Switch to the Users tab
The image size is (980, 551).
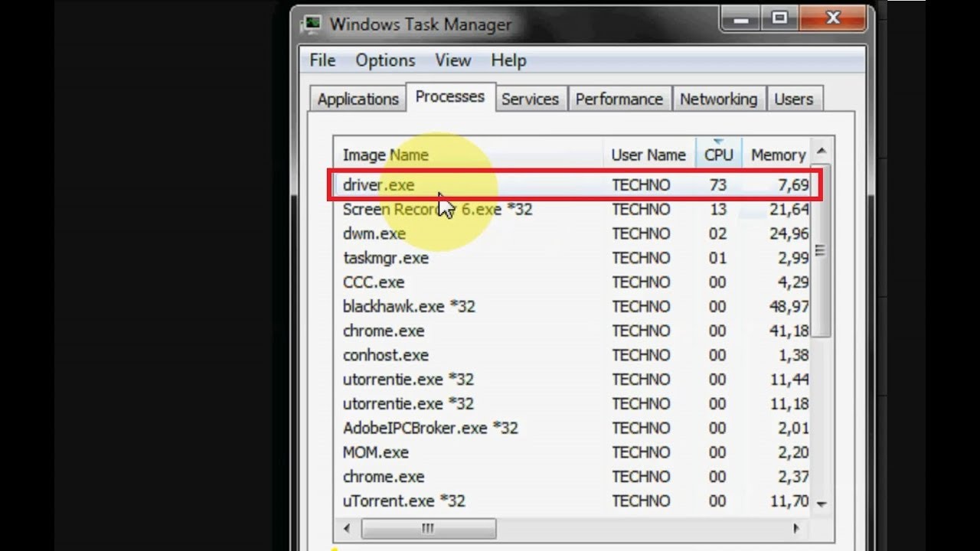pyautogui.click(x=793, y=99)
